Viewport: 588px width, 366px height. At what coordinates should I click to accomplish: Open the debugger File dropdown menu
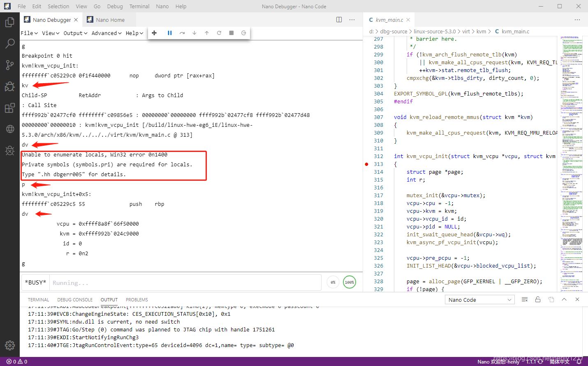pyautogui.click(x=29, y=33)
